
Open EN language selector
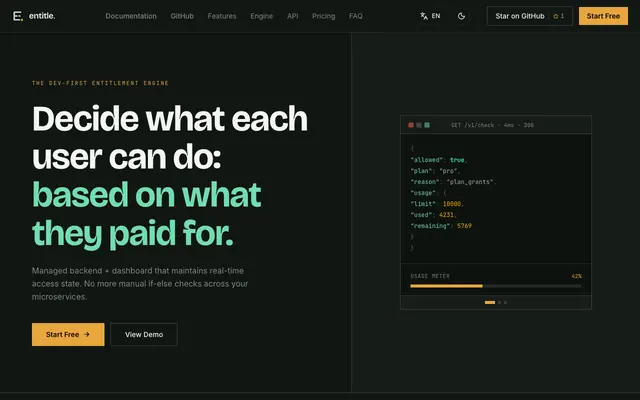coord(430,16)
